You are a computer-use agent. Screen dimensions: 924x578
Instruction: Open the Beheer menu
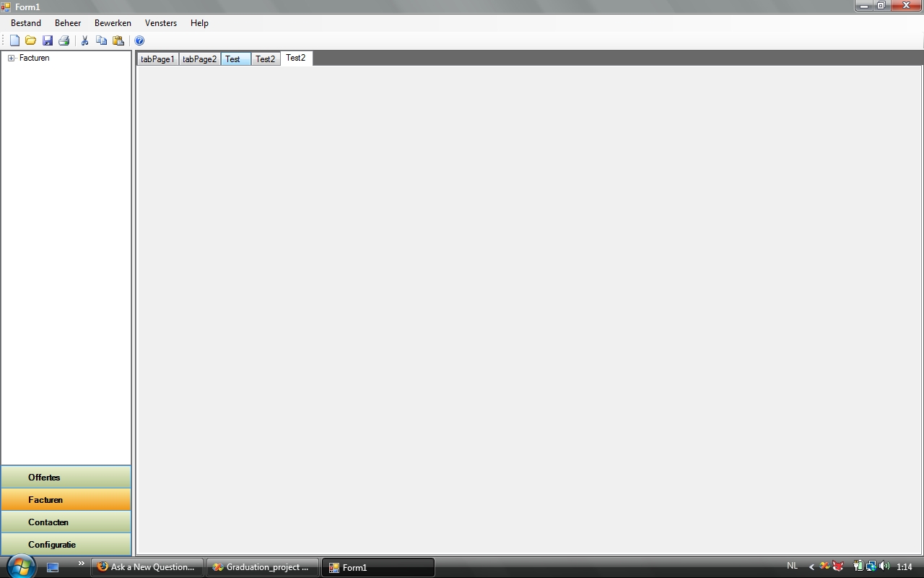67,22
